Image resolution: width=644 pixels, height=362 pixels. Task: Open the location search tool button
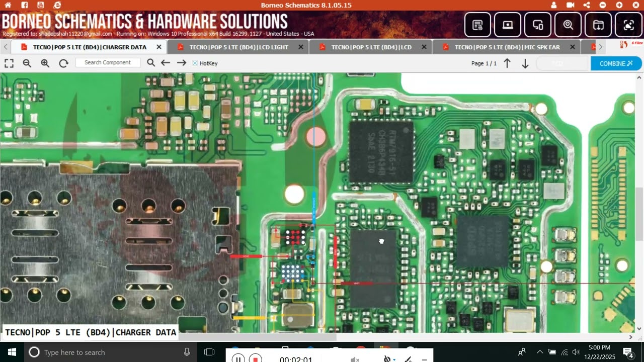pos(568,25)
